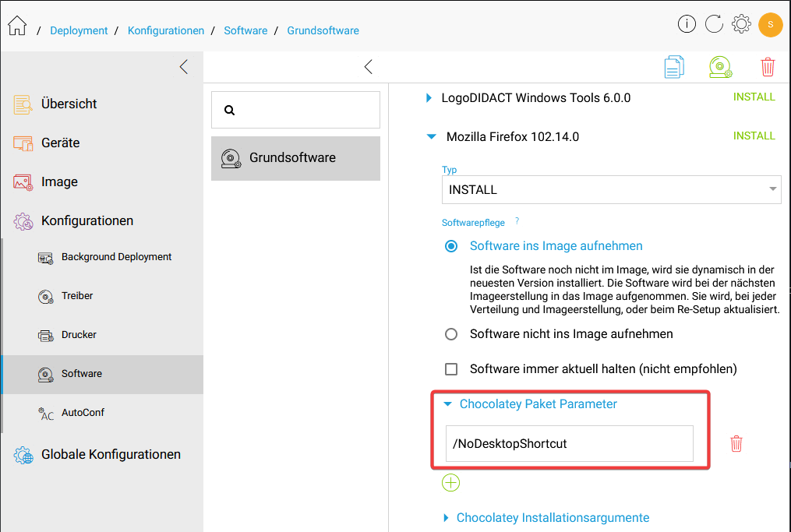Image resolution: width=791 pixels, height=532 pixels.
Task: Click the green add software disc icon
Action: 720,67
